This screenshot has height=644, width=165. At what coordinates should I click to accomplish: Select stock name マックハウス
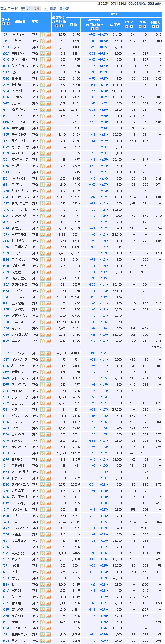tap(20, 160)
